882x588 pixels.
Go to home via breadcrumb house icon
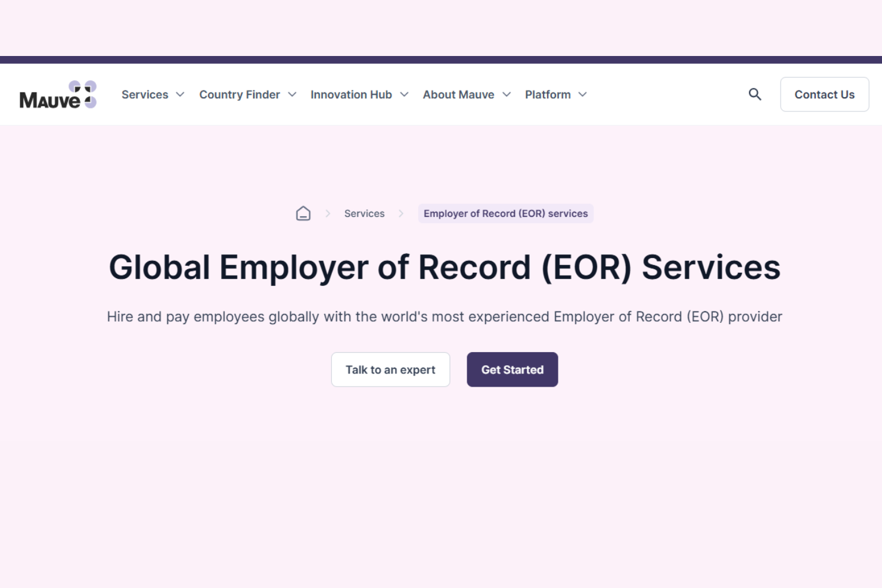click(303, 213)
